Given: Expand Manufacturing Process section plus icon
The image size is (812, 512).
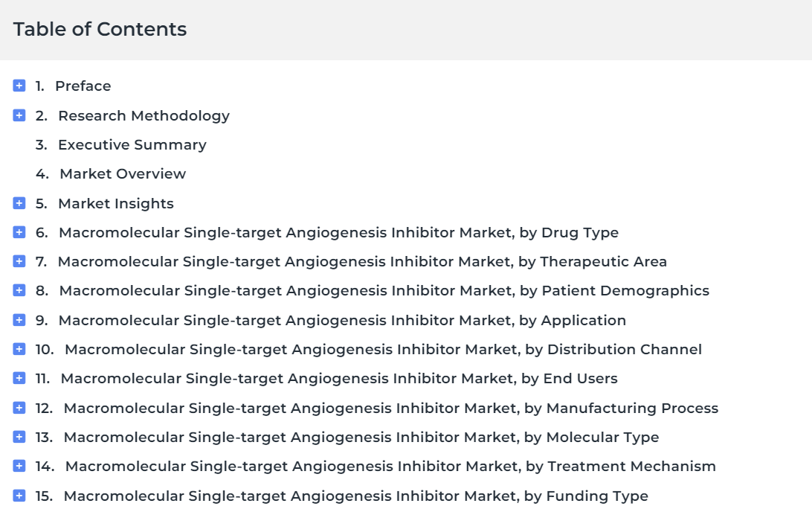Looking at the screenshot, I should tap(19, 408).
